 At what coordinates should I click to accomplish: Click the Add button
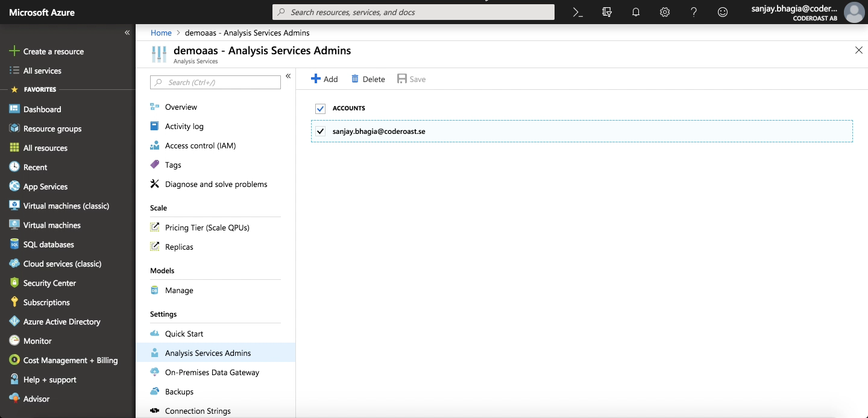[x=324, y=79]
